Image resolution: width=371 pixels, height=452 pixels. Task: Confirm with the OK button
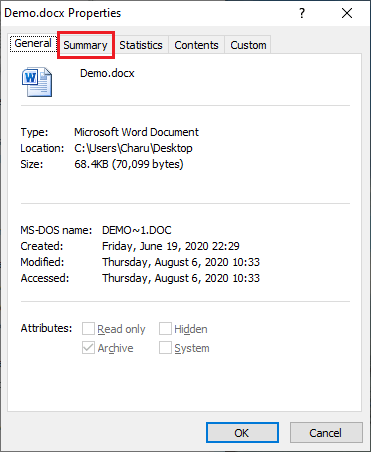(242, 433)
